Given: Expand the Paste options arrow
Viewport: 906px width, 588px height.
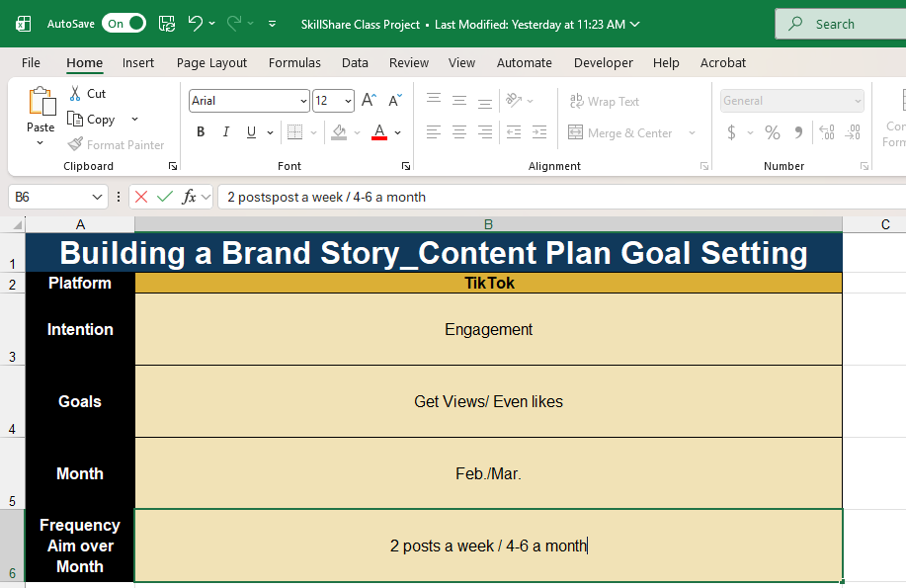Looking at the screenshot, I should pyautogui.click(x=40, y=142).
